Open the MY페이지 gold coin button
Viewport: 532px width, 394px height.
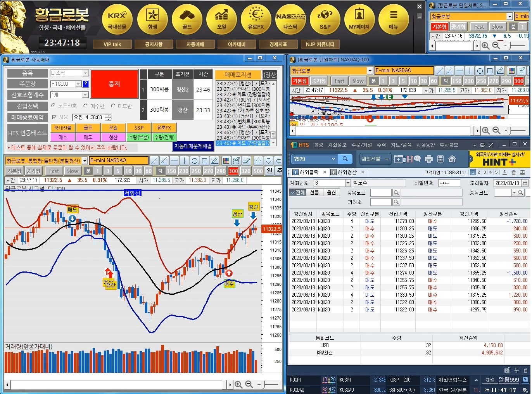tap(359, 19)
